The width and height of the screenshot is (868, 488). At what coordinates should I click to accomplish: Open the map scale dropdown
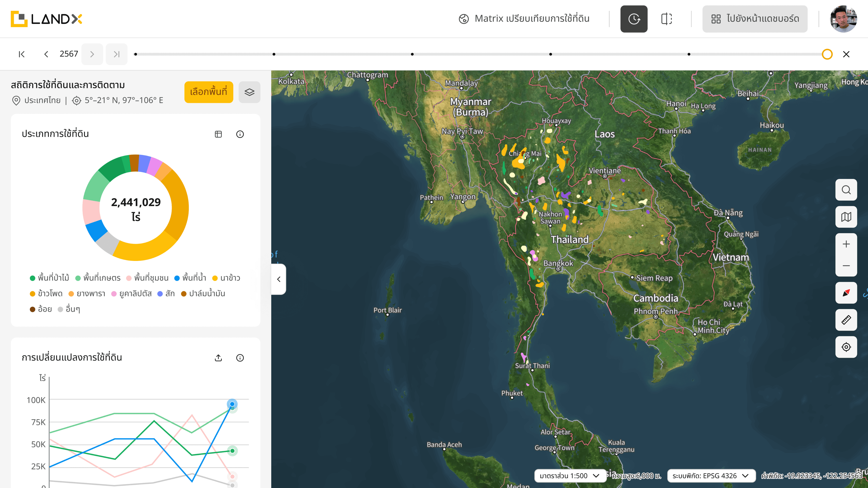pyautogui.click(x=570, y=476)
